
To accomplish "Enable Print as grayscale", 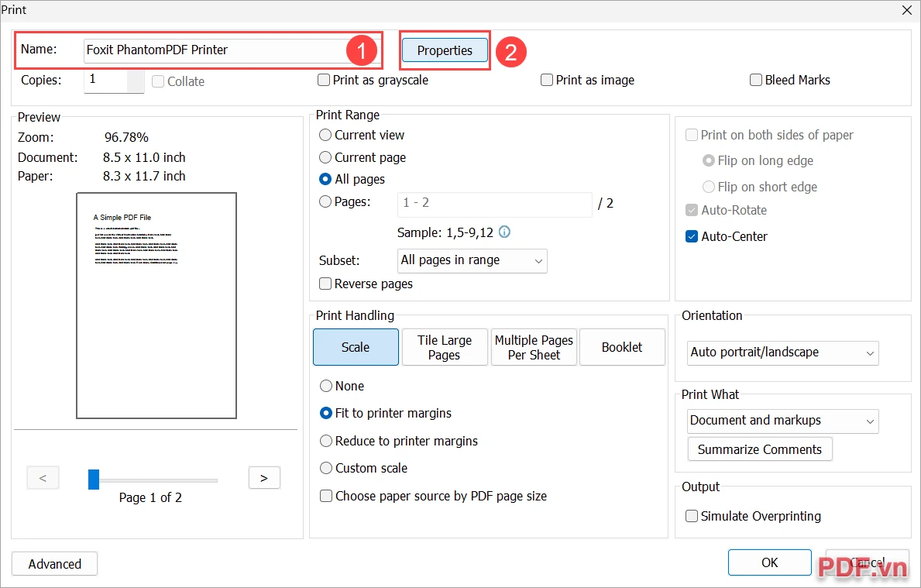I will pos(373,80).
